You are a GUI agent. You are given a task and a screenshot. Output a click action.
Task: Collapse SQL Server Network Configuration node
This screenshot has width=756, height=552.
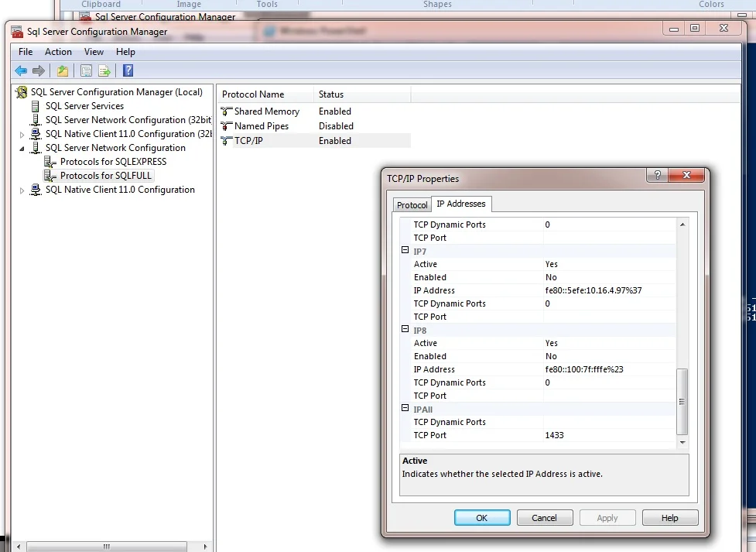tap(22, 149)
